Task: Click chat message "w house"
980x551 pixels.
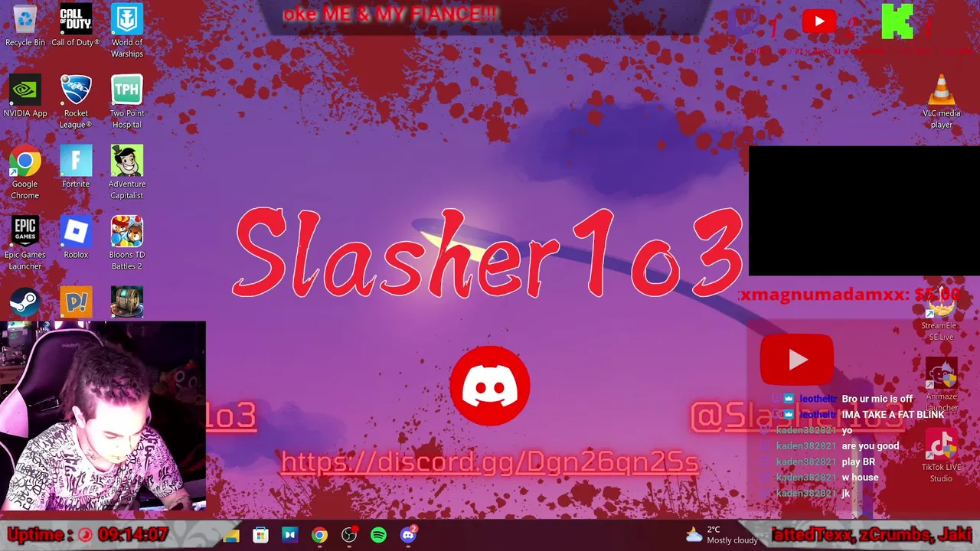Action: tap(860, 478)
